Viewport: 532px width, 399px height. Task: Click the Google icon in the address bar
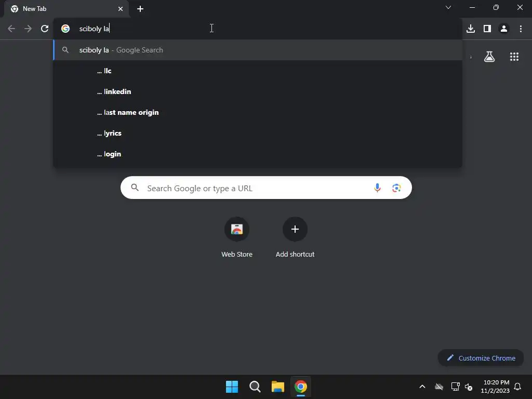[65, 29]
